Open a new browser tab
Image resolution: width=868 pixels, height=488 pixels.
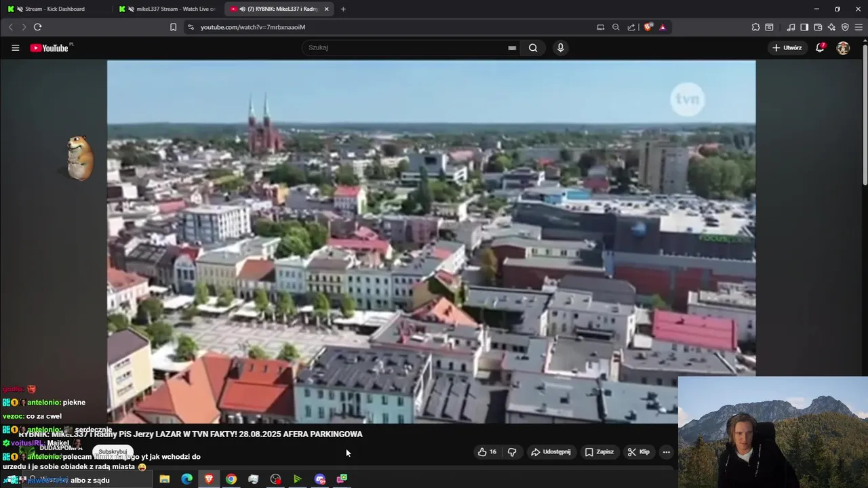(343, 9)
